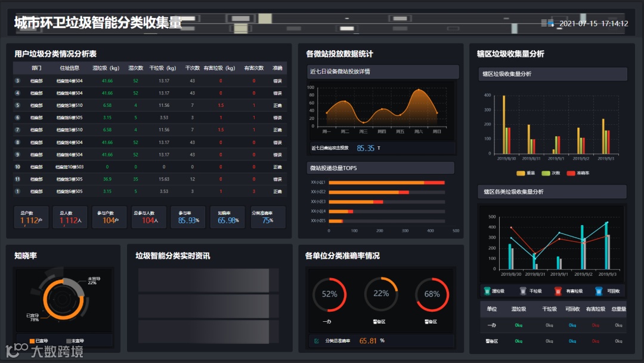Click the 已宣导 78% chart label
The width and height of the screenshot is (644, 363).
pos(32,318)
